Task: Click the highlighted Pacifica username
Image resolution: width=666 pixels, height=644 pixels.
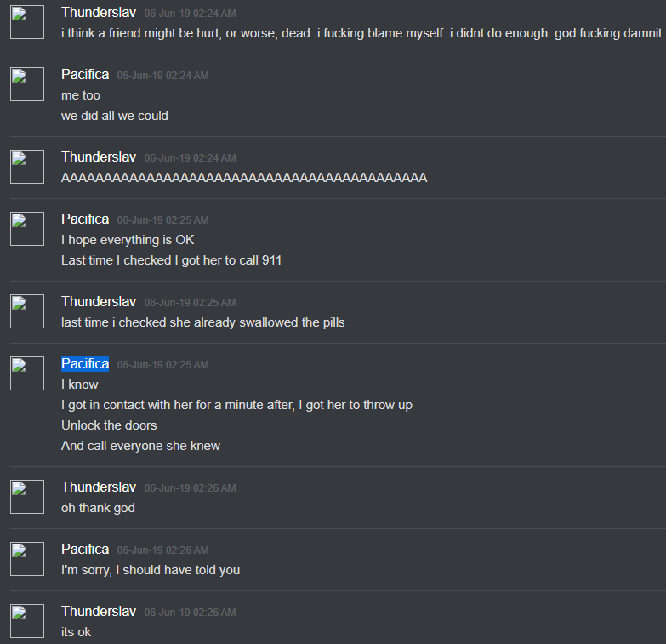Action: [85, 364]
